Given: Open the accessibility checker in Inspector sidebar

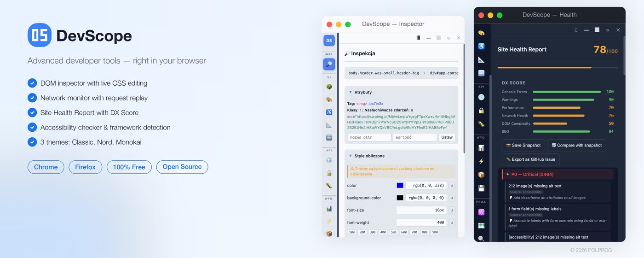Looking at the screenshot, I should point(329,112).
